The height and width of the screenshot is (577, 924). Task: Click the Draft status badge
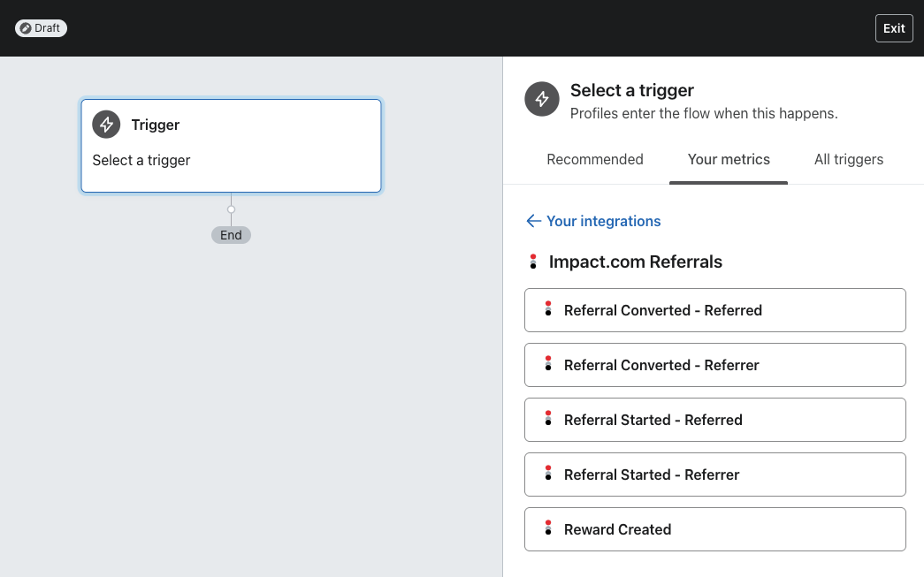(41, 28)
